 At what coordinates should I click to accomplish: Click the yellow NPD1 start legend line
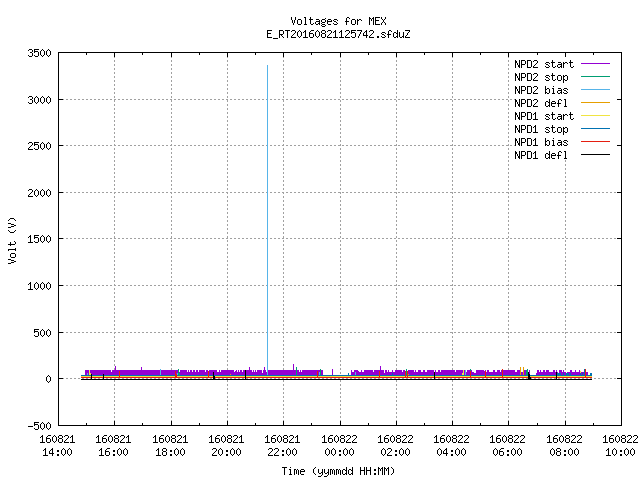[596, 116]
